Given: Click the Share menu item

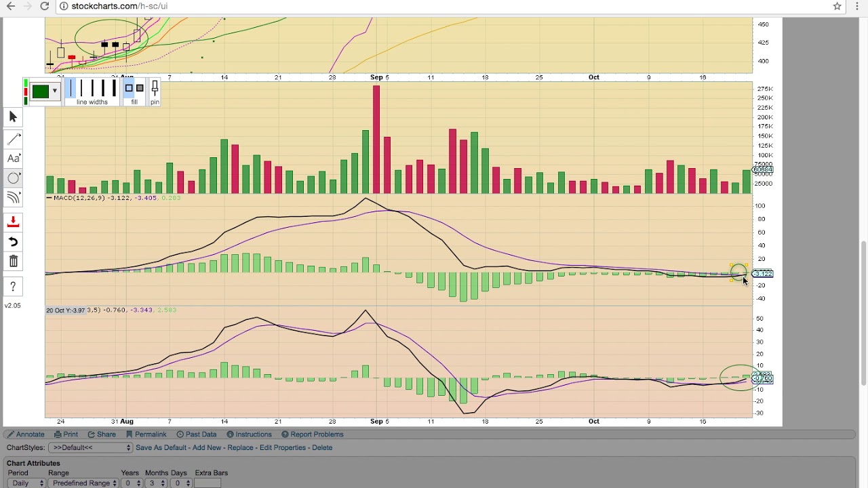Looking at the screenshot, I should pos(102,434).
